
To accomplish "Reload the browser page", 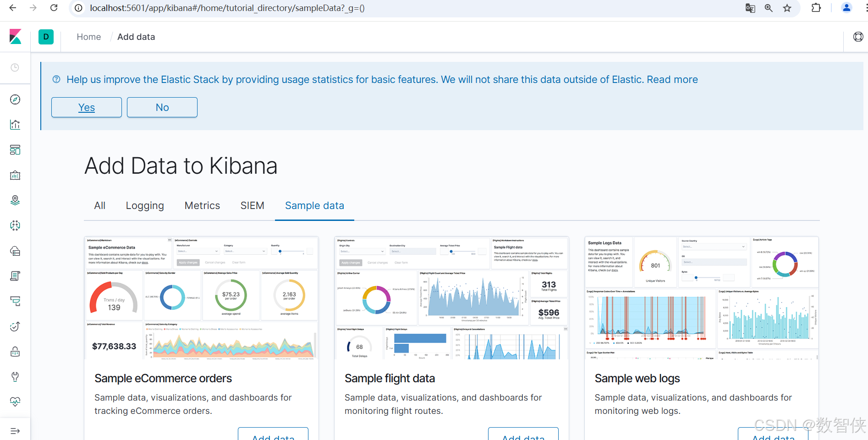I will pyautogui.click(x=54, y=8).
